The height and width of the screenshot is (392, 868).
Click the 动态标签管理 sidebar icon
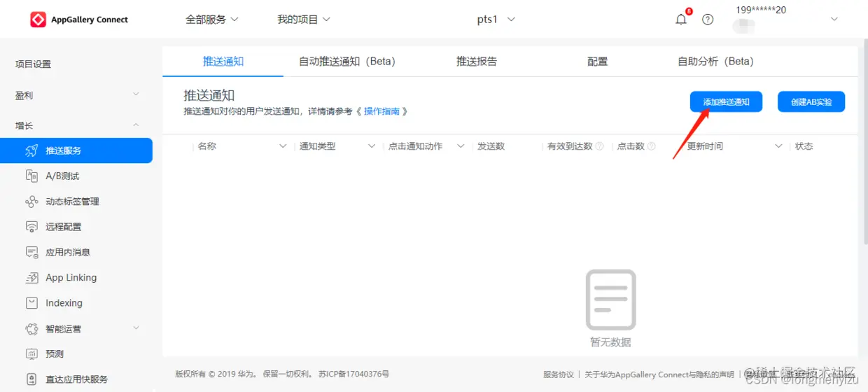31,202
